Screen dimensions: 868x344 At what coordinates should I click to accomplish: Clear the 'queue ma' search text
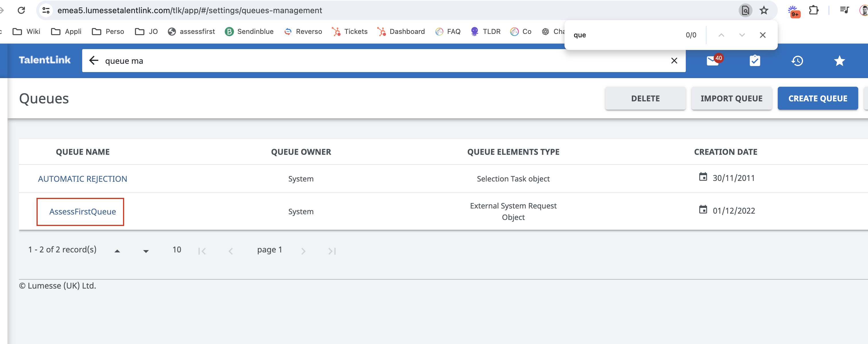pos(674,61)
